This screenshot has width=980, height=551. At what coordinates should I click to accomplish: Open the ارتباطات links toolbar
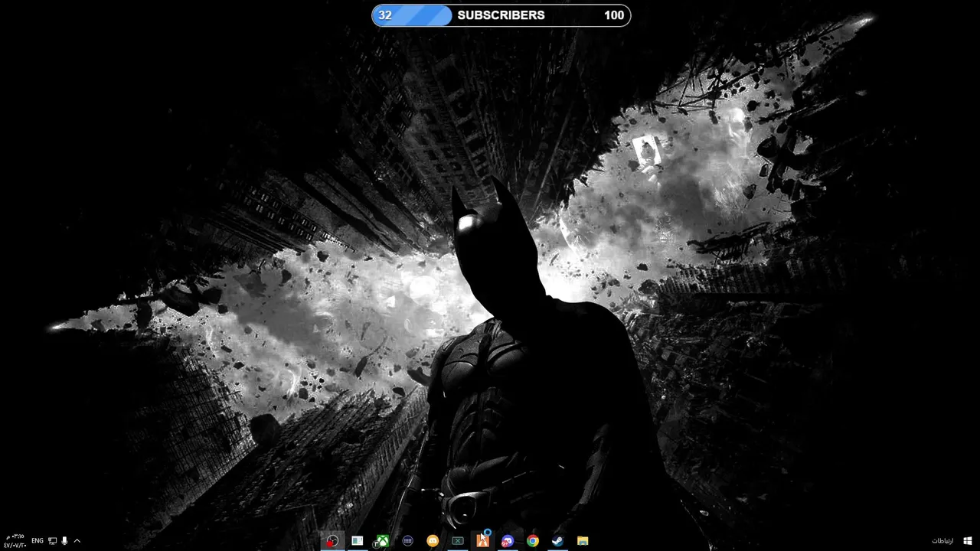pyautogui.click(x=942, y=541)
